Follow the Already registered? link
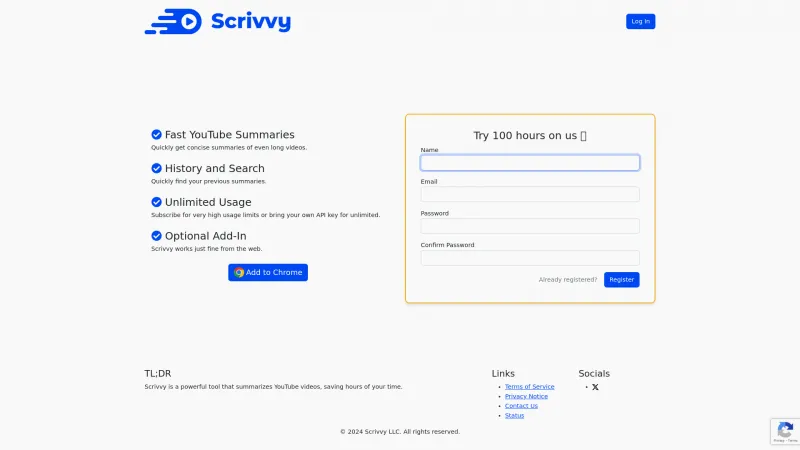Image resolution: width=800 pixels, height=450 pixels. (x=567, y=280)
